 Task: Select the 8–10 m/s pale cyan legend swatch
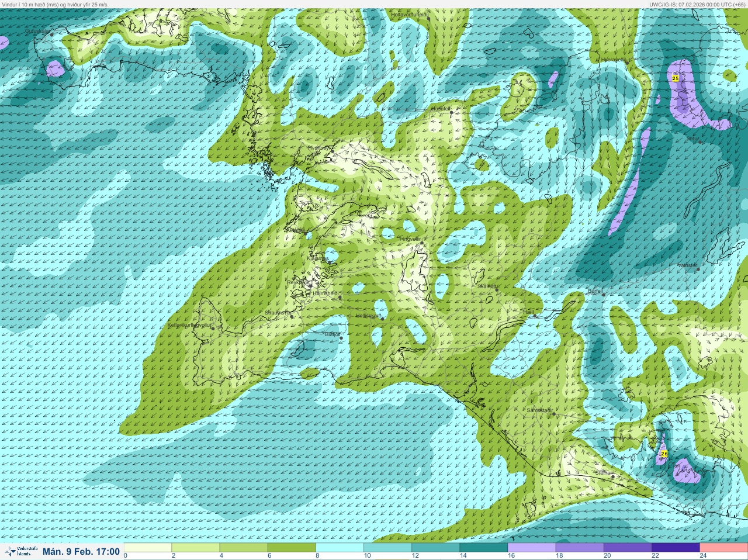[x=340, y=547]
